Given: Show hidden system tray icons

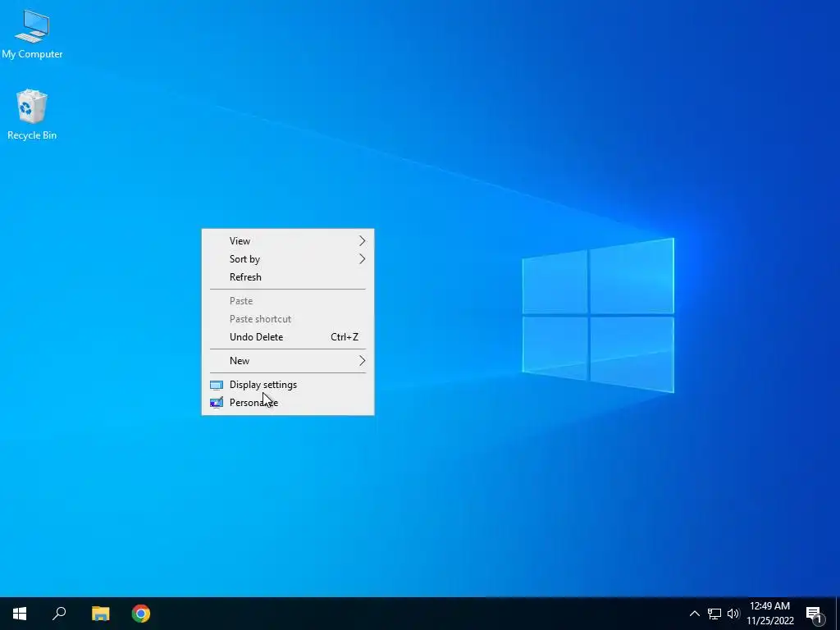Looking at the screenshot, I should [694, 614].
